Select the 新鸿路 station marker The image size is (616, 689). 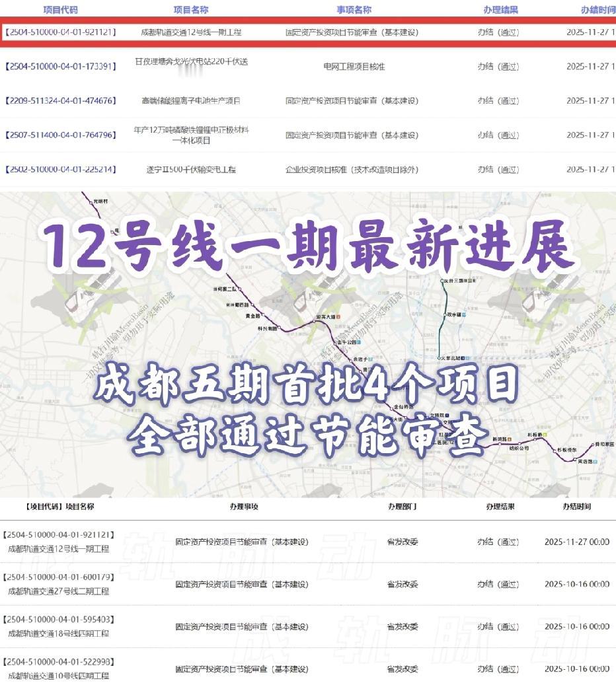(500, 443)
